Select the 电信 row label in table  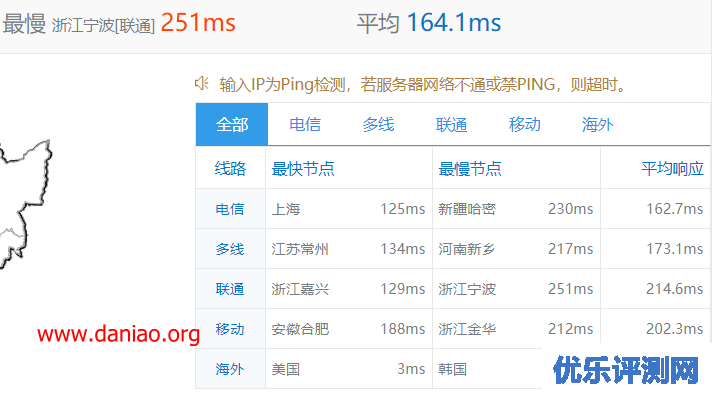click(x=230, y=209)
